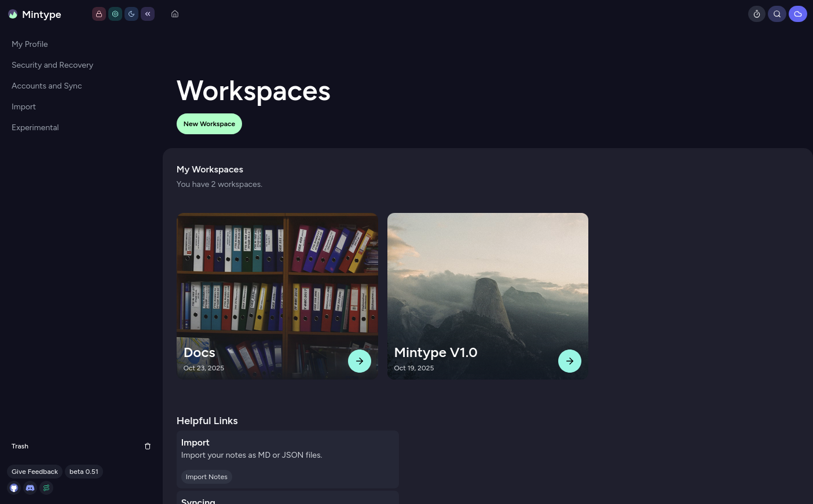Toggle dark mode with the moon icon
813x504 pixels.
[131, 14]
